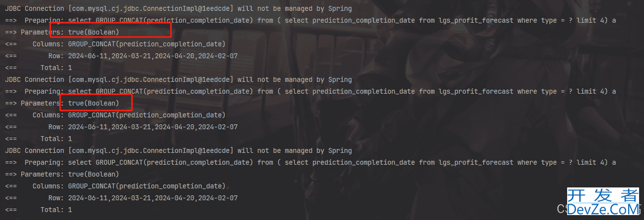
Task: Click the last Total: 1 line
Action: pos(38,210)
